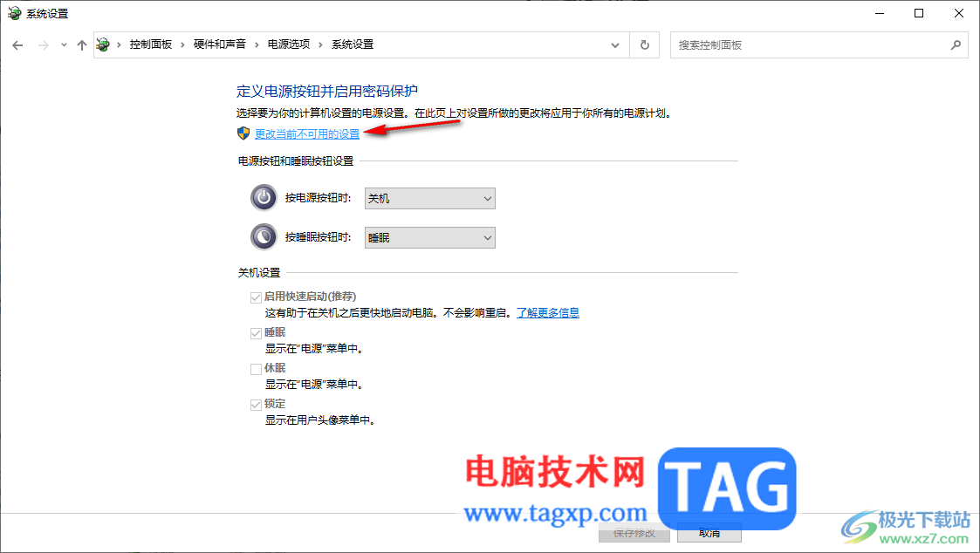Toggle the 锁定 lock checkbox

pos(256,405)
